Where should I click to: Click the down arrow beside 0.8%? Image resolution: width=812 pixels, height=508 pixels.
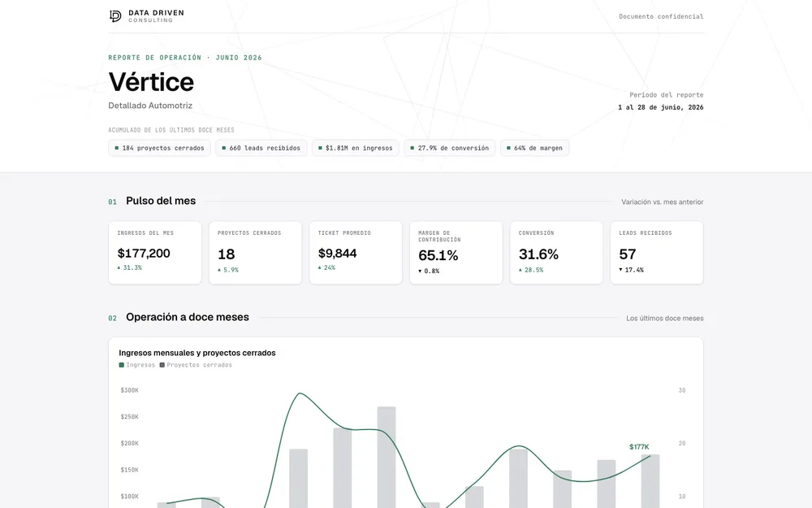click(x=420, y=271)
